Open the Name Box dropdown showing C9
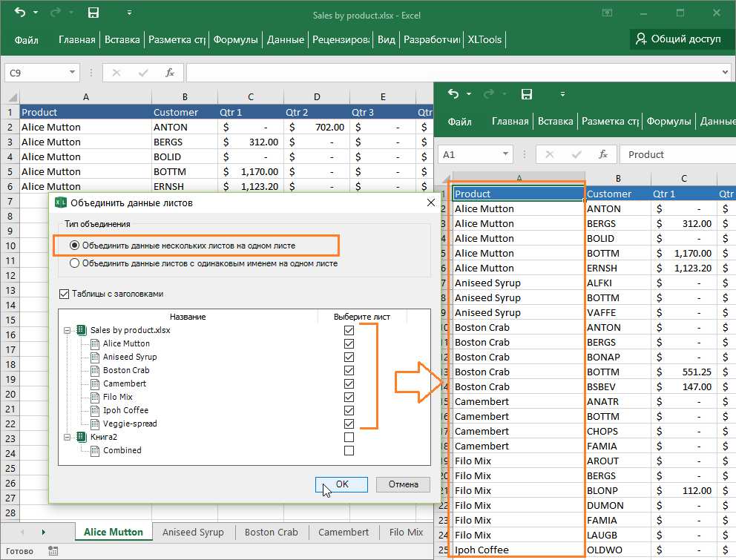The image size is (736, 560). point(72,73)
